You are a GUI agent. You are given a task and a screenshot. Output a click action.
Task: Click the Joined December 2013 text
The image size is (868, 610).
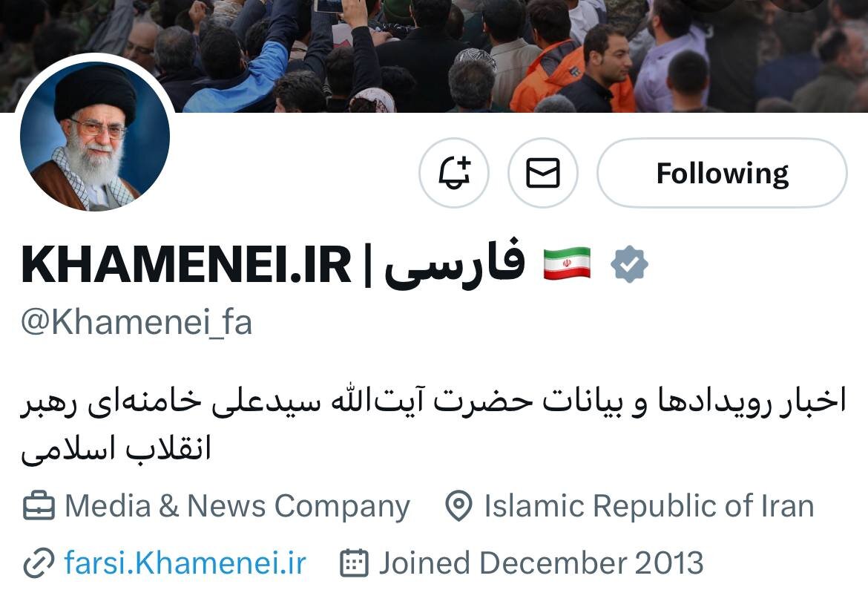541,563
